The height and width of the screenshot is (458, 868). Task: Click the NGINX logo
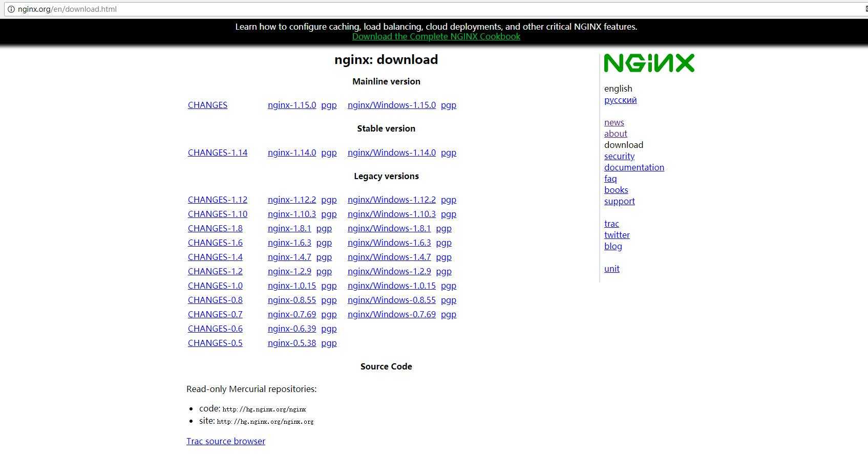tap(649, 63)
